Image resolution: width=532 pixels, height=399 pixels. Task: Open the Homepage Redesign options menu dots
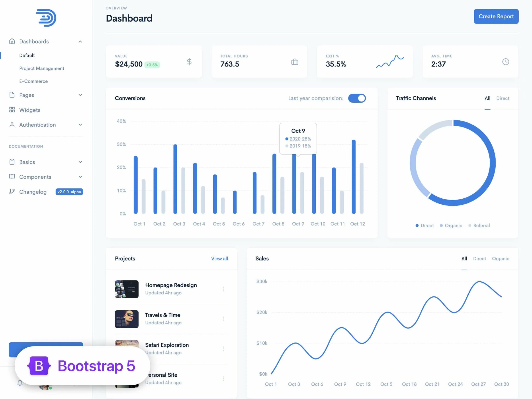click(223, 289)
